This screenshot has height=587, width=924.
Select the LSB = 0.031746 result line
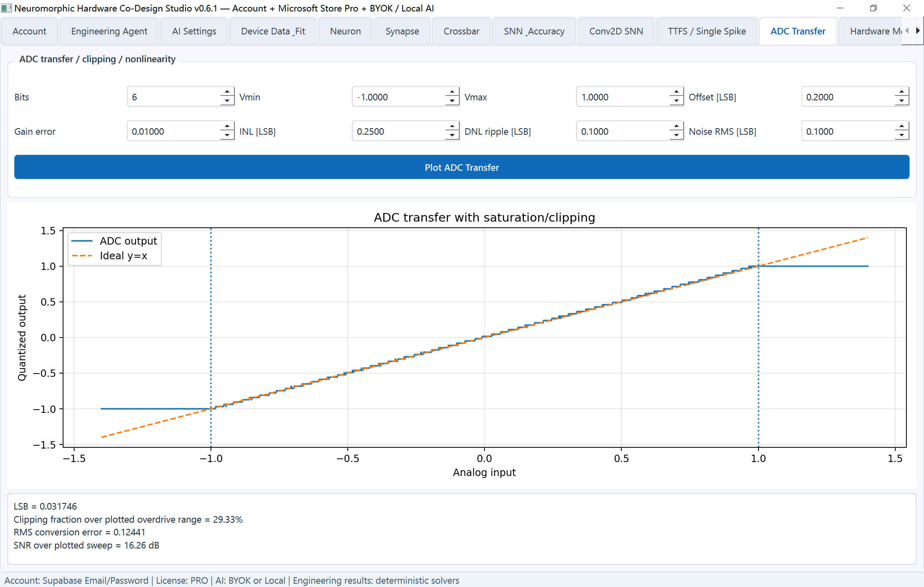(45, 506)
